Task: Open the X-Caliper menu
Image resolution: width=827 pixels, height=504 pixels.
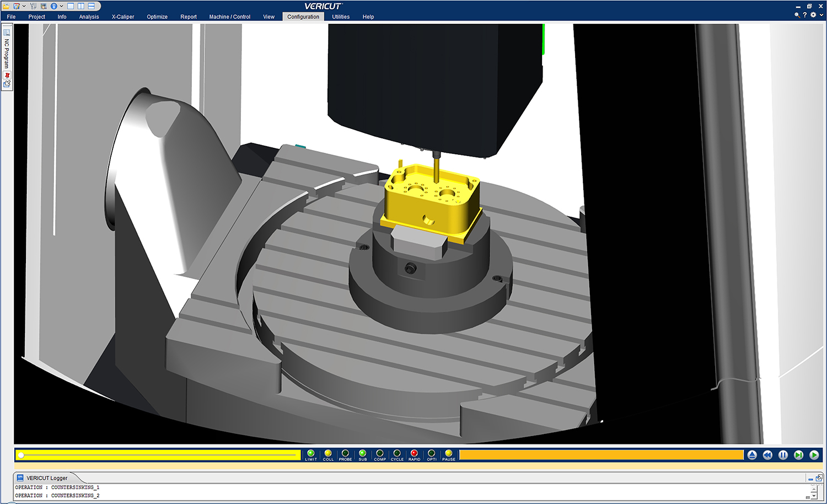Action: (x=123, y=17)
